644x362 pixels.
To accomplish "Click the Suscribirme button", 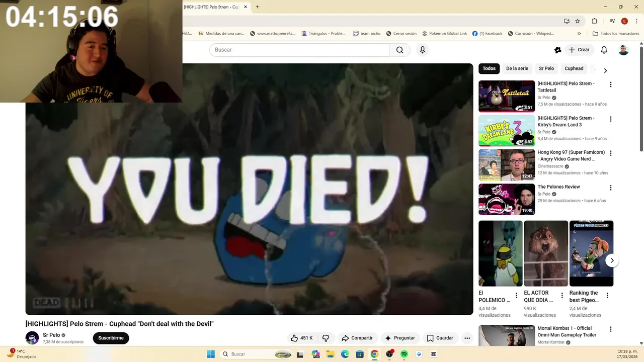I will [111, 338].
